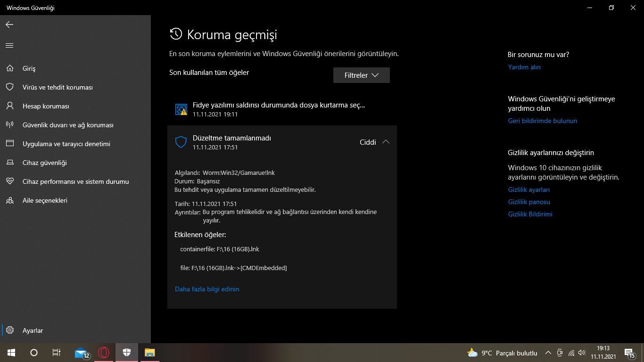
Task: Click the shield icon beside Düzeltme tamamlanmadı
Action: (181, 142)
